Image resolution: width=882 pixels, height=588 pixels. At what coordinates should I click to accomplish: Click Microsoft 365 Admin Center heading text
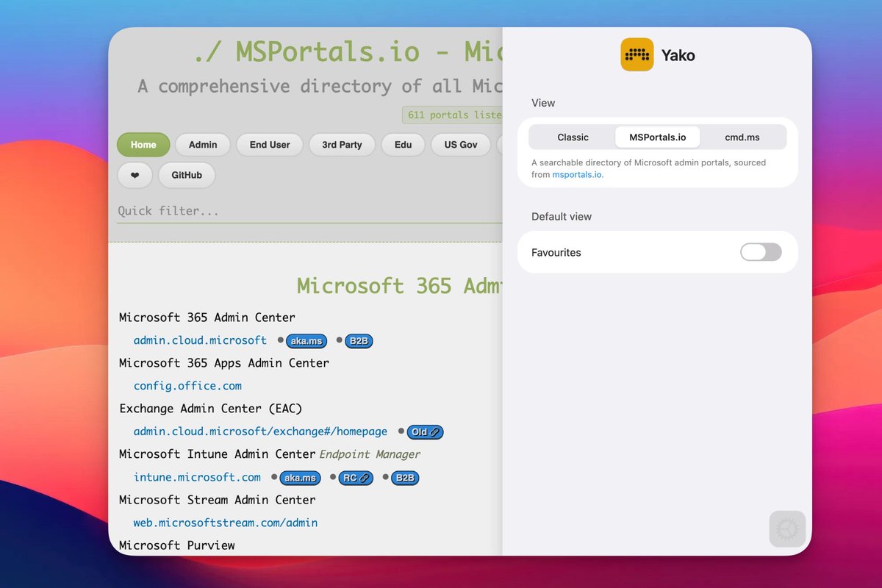point(207,318)
